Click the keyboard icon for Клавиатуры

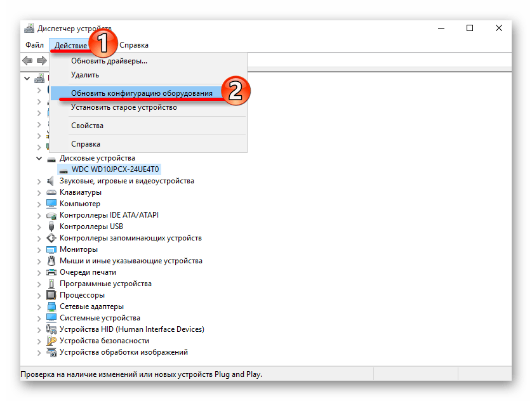point(51,192)
